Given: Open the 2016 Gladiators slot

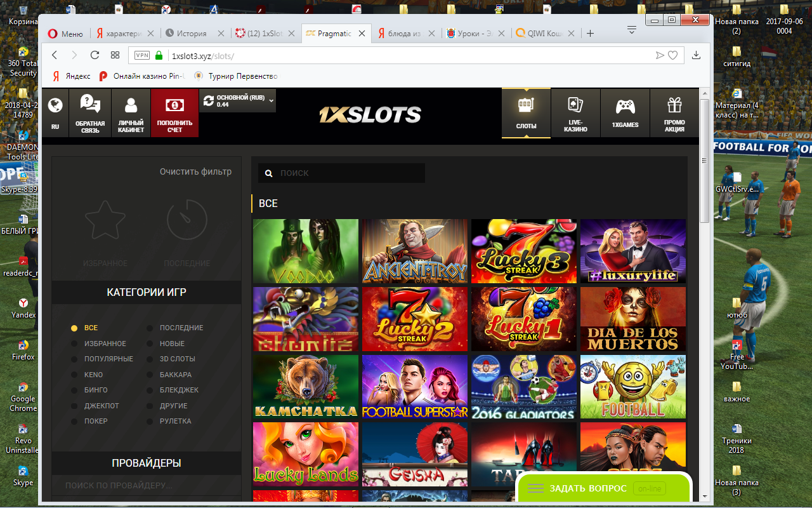Looking at the screenshot, I should [x=524, y=387].
